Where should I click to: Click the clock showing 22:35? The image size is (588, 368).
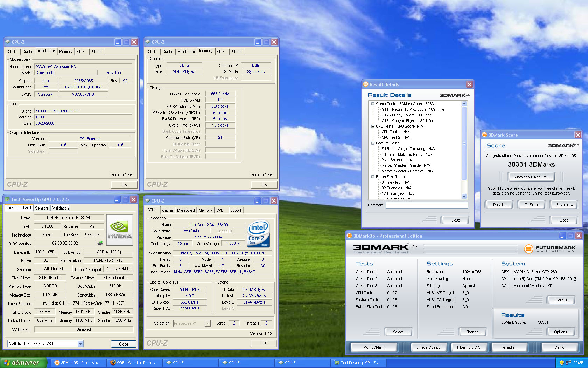(578, 363)
